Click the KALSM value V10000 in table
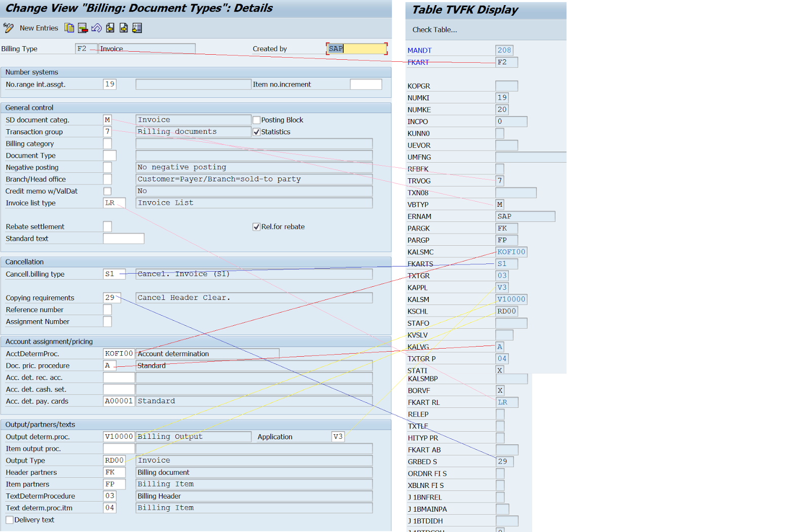The width and height of the screenshot is (811, 532). click(x=511, y=299)
